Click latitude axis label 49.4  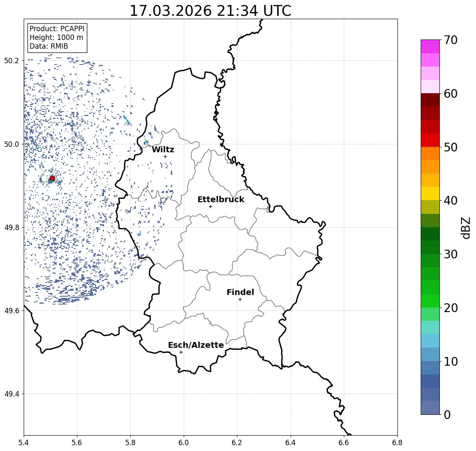pyautogui.click(x=12, y=394)
